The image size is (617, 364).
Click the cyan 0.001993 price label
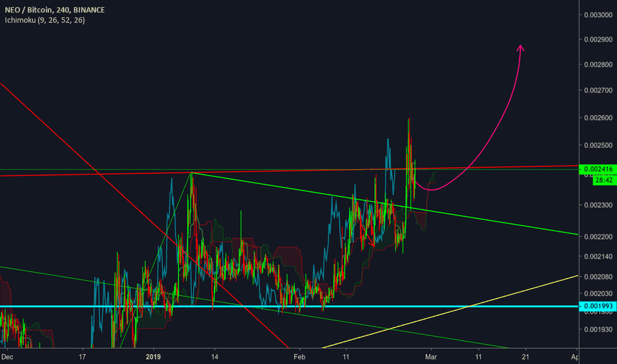pyautogui.click(x=598, y=306)
